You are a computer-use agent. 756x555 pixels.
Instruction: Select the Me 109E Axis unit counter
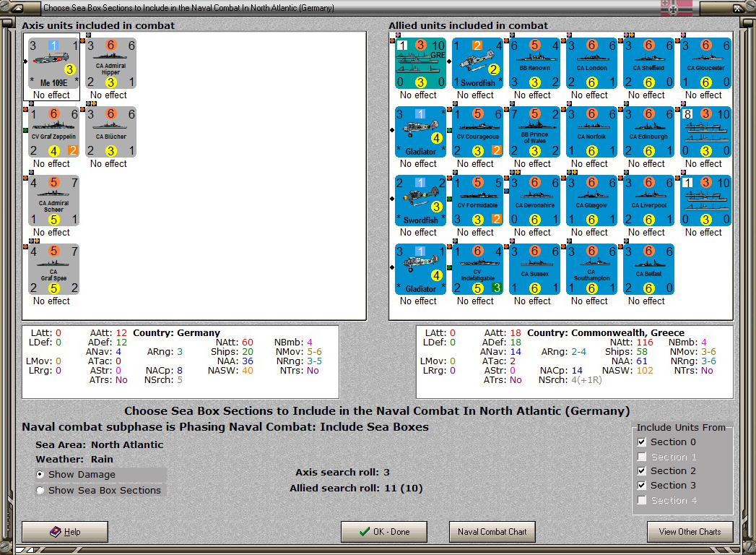point(53,64)
